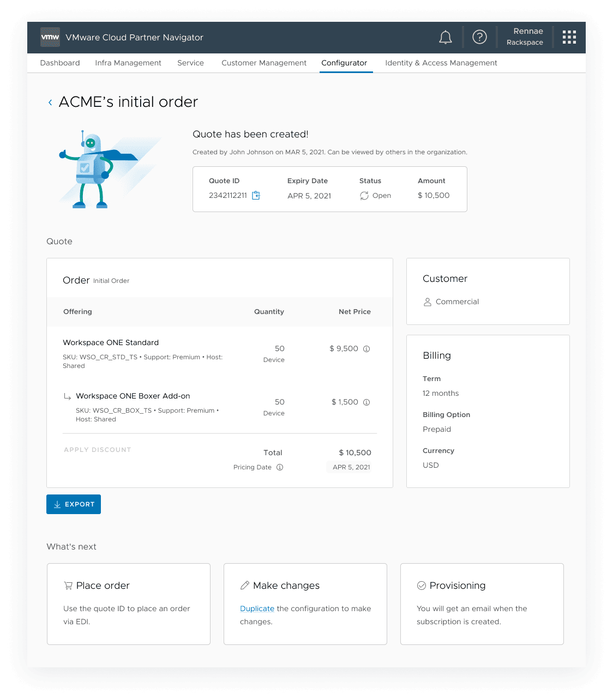Click the Total $ 10,500 value
The width and height of the screenshot is (613, 700).
coord(355,452)
